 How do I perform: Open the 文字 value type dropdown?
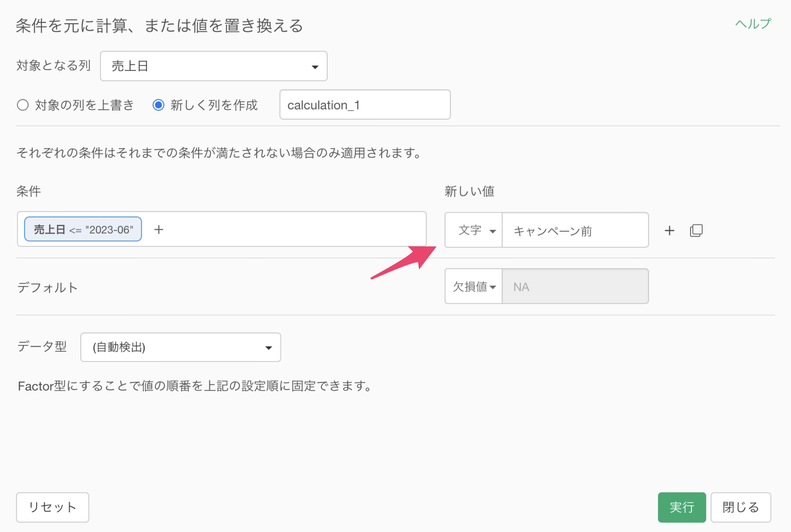[x=474, y=230]
